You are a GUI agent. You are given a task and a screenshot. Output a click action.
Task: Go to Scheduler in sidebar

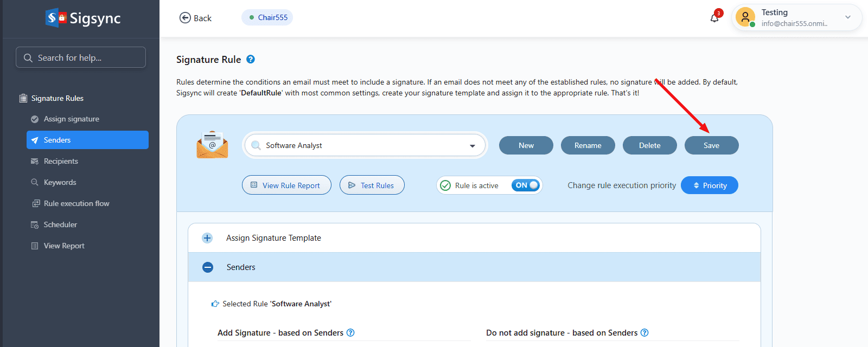click(60, 224)
